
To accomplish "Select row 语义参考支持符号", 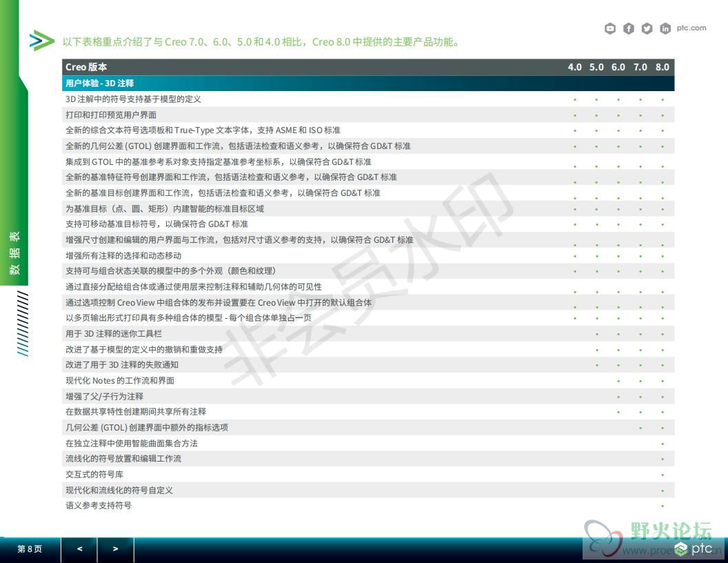I will tap(368, 506).
